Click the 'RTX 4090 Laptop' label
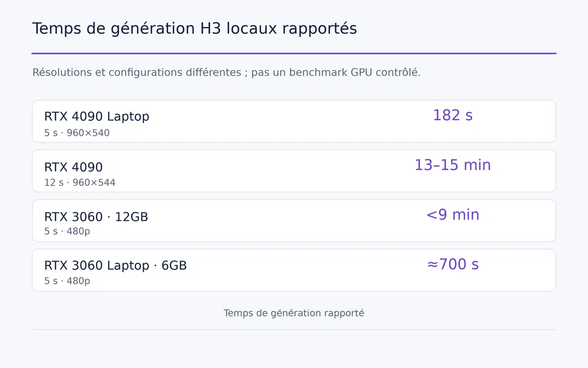The width and height of the screenshot is (588, 368). pos(96,116)
